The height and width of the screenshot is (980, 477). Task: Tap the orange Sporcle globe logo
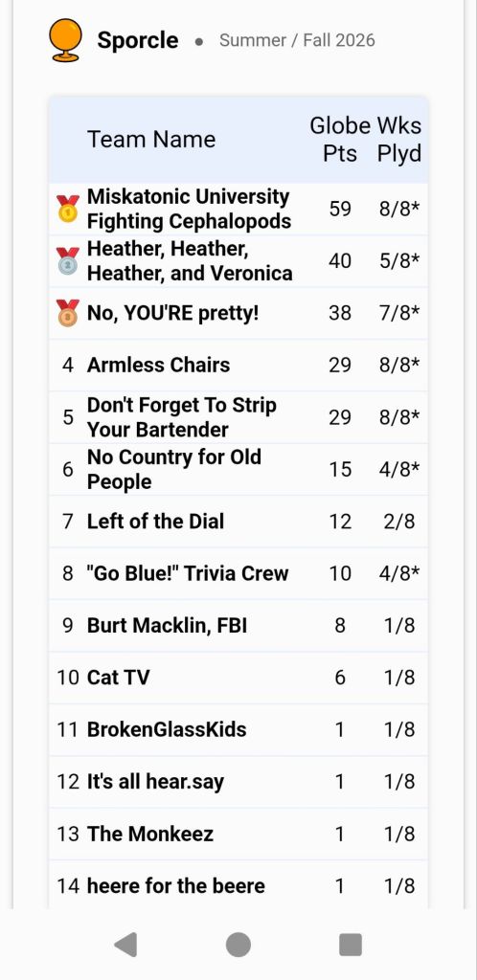coord(65,40)
